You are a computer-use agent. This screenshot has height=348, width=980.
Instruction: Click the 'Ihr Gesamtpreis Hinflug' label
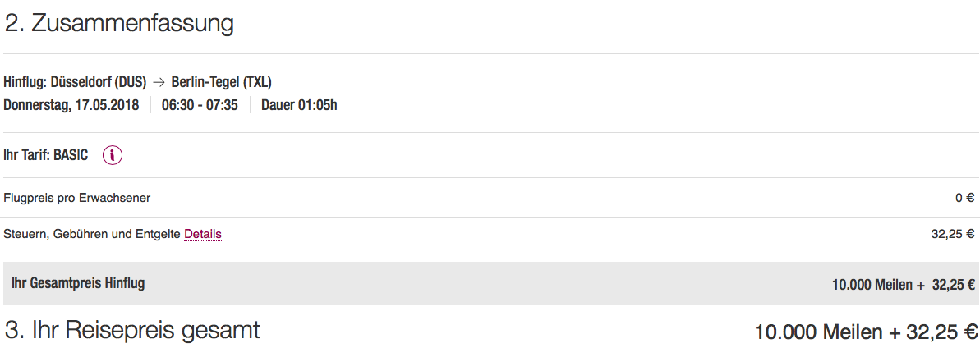pyautogui.click(x=78, y=284)
